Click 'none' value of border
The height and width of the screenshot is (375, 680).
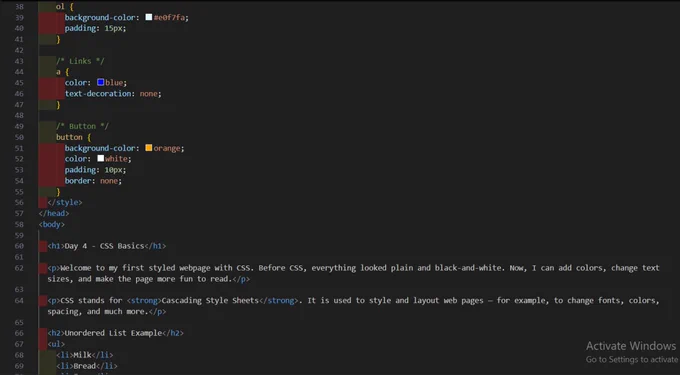coord(109,181)
